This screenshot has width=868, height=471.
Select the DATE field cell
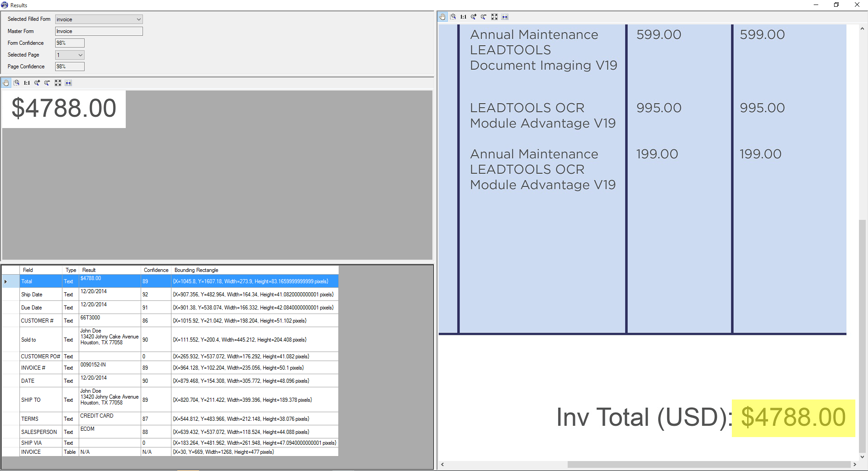pos(41,381)
